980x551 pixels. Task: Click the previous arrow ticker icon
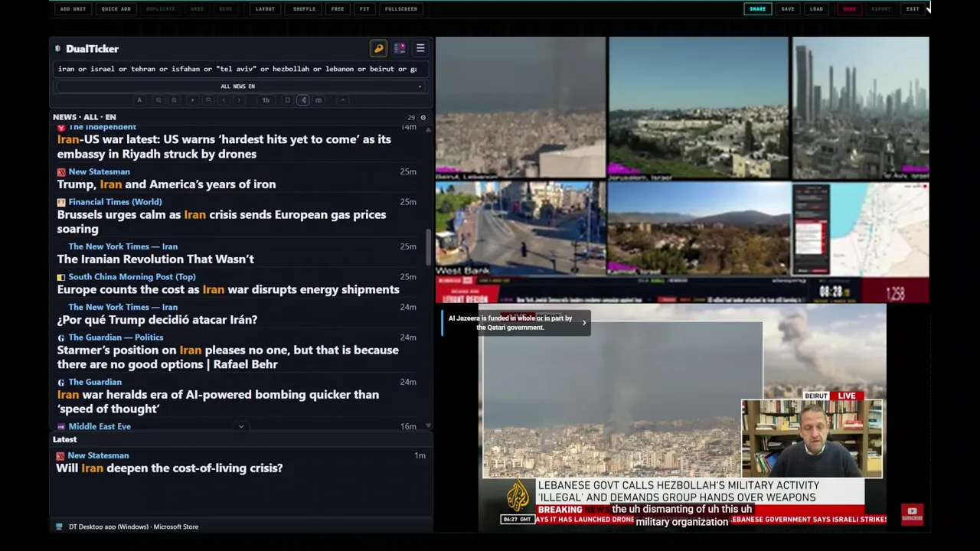pyautogui.click(x=224, y=100)
